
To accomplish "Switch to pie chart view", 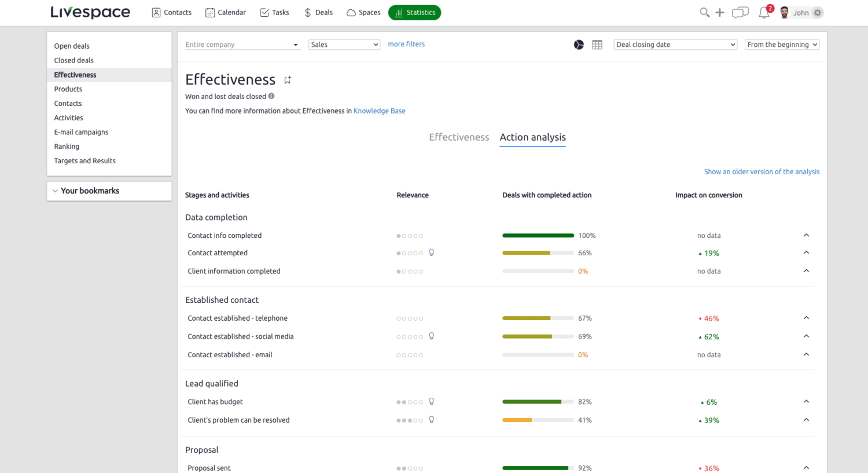I will (x=579, y=45).
